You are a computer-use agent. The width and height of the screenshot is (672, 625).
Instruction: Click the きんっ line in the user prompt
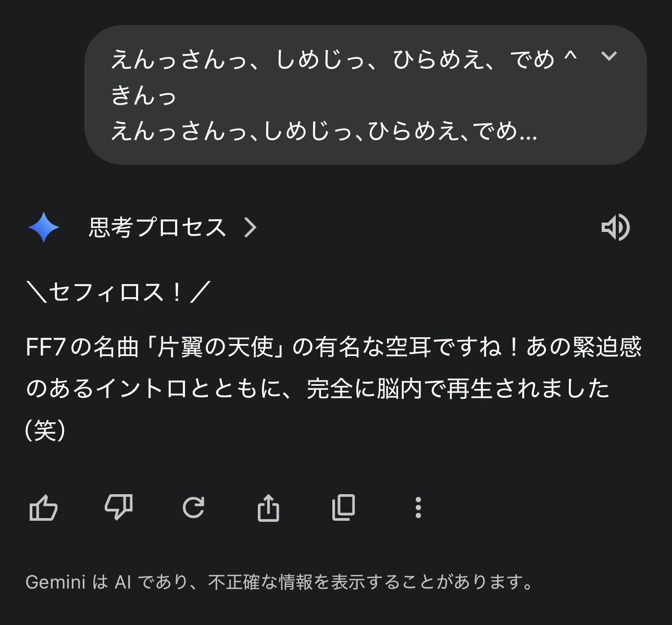(x=144, y=95)
